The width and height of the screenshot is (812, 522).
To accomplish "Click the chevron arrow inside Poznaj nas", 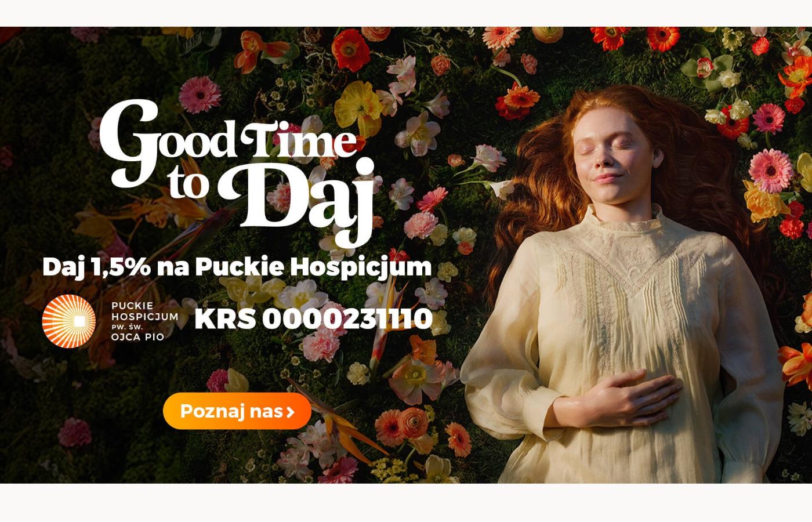I will click(291, 412).
